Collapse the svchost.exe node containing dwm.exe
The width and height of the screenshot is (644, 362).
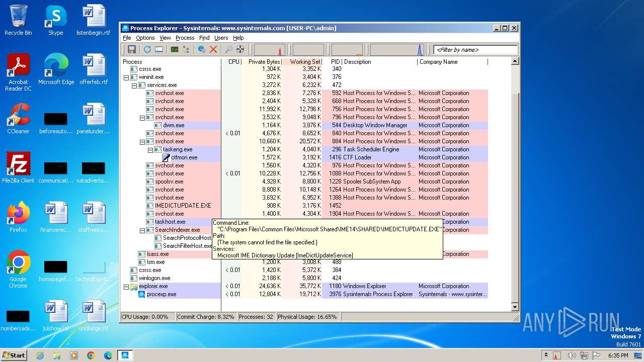click(x=142, y=118)
